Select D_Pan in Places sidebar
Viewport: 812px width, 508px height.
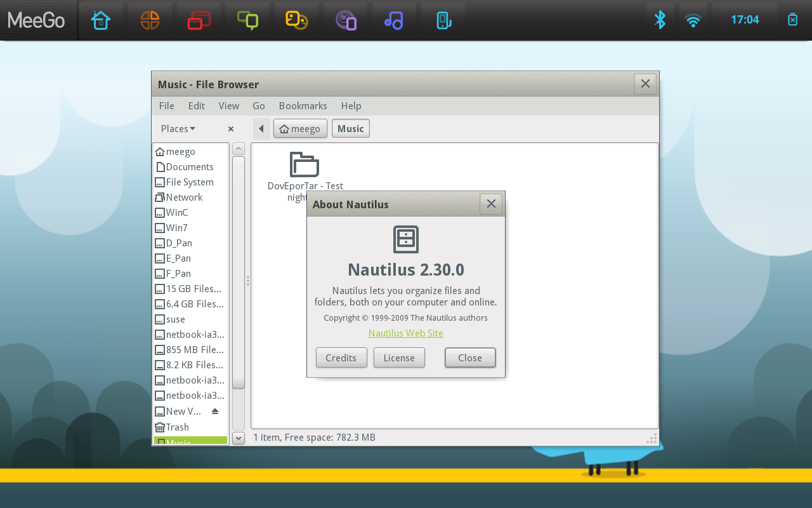point(190,243)
